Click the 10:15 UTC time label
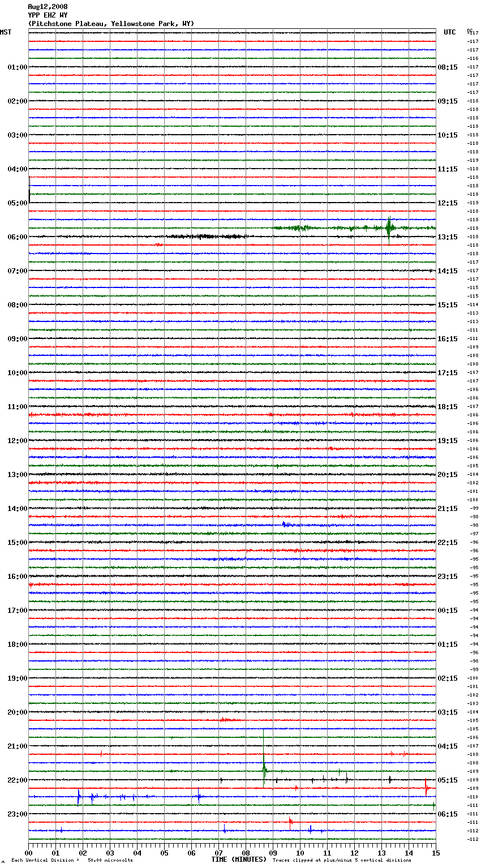 pos(448,135)
